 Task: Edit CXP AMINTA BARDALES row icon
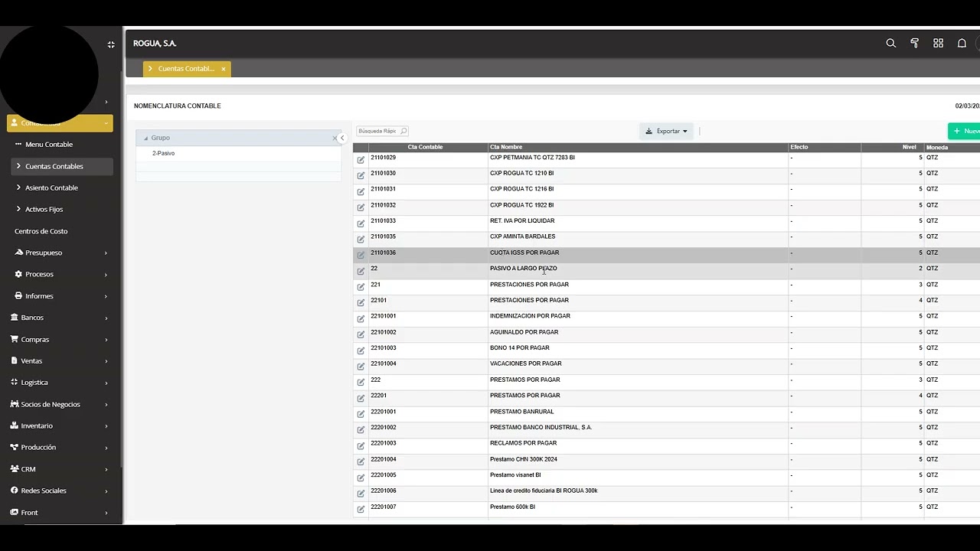(361, 239)
